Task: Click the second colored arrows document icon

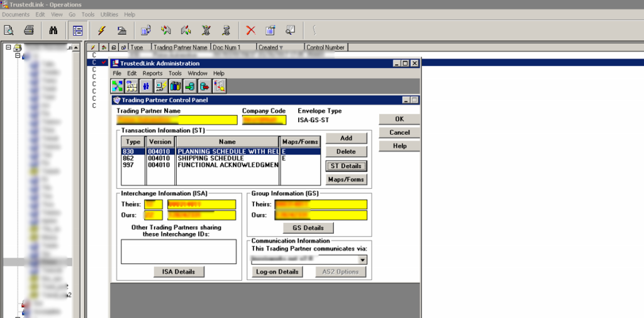Action: click(186, 30)
